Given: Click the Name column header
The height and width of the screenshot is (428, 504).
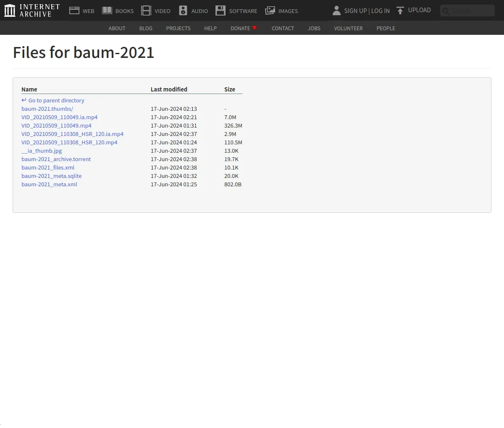Looking at the screenshot, I should 29,89.
